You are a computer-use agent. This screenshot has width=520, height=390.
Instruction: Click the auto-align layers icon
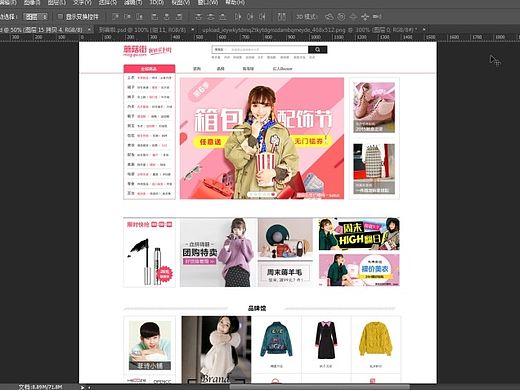282,16
